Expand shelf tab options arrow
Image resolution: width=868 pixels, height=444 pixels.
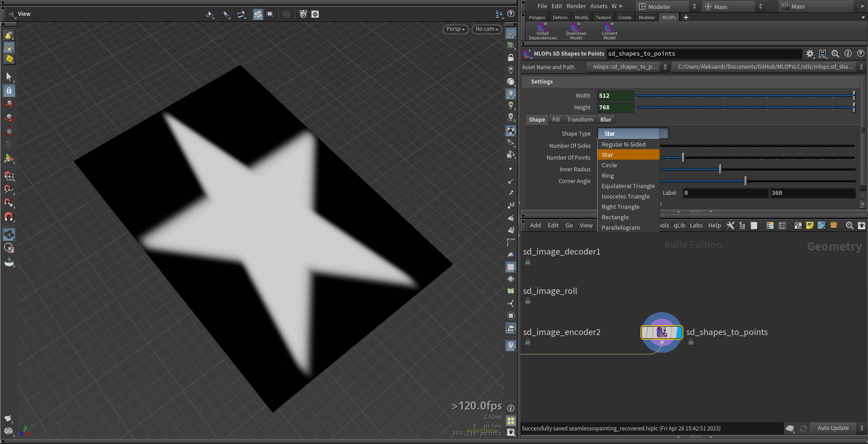point(863,18)
